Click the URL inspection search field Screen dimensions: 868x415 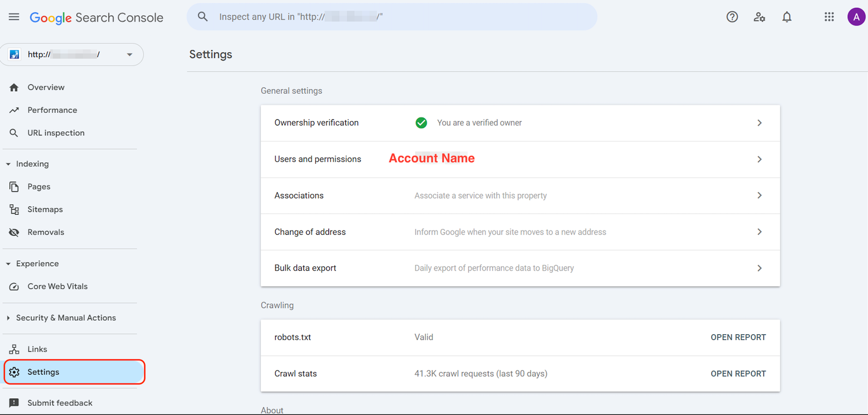(391, 17)
